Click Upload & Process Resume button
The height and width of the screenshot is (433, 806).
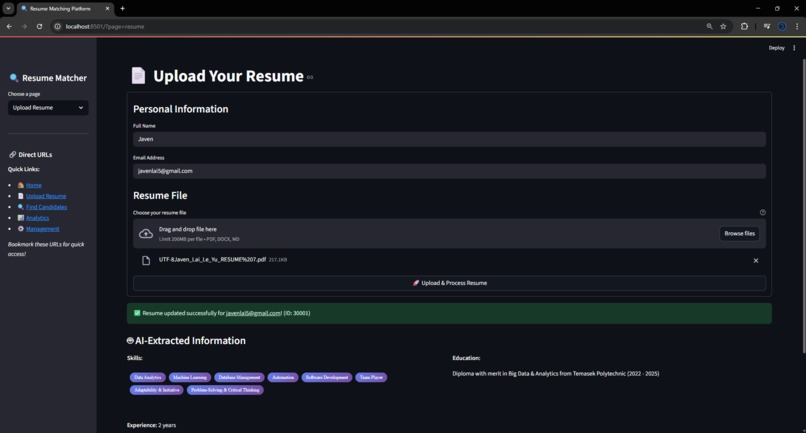449,283
